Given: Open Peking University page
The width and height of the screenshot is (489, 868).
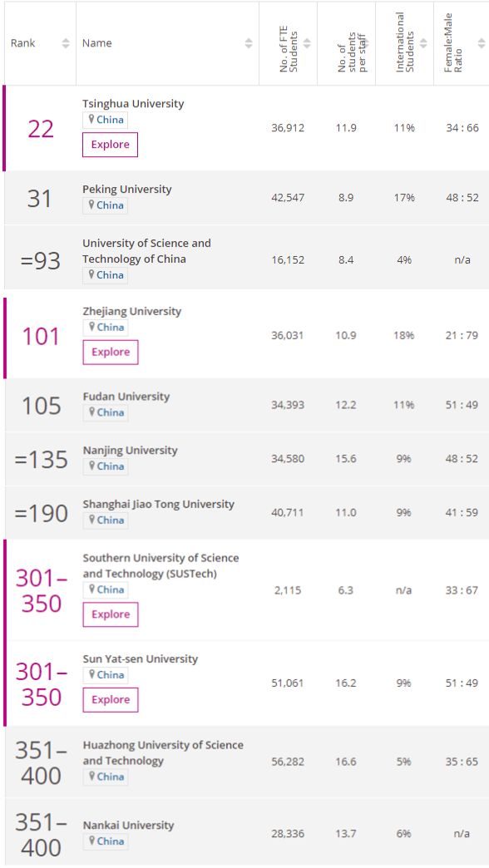Looking at the screenshot, I should 126,190.
